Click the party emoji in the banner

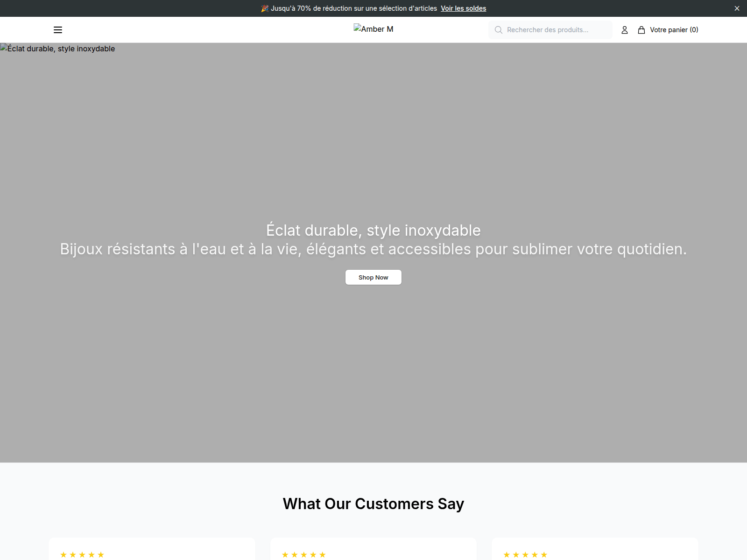[265, 8]
